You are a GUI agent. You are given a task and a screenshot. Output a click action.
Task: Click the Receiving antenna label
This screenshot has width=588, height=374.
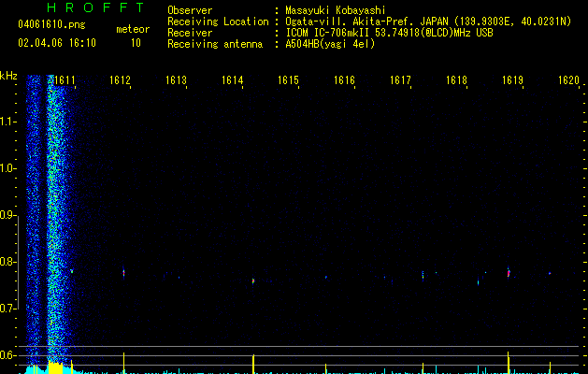point(215,44)
